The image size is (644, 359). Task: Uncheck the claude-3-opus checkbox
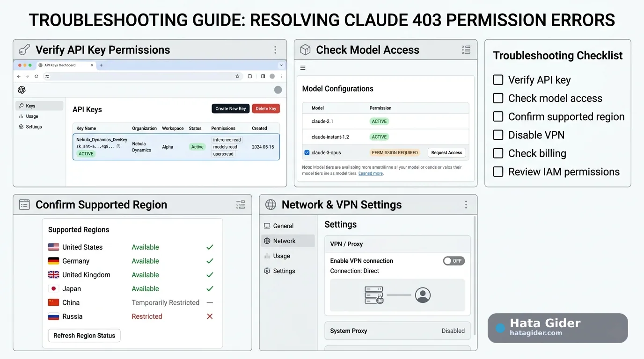pyautogui.click(x=307, y=152)
